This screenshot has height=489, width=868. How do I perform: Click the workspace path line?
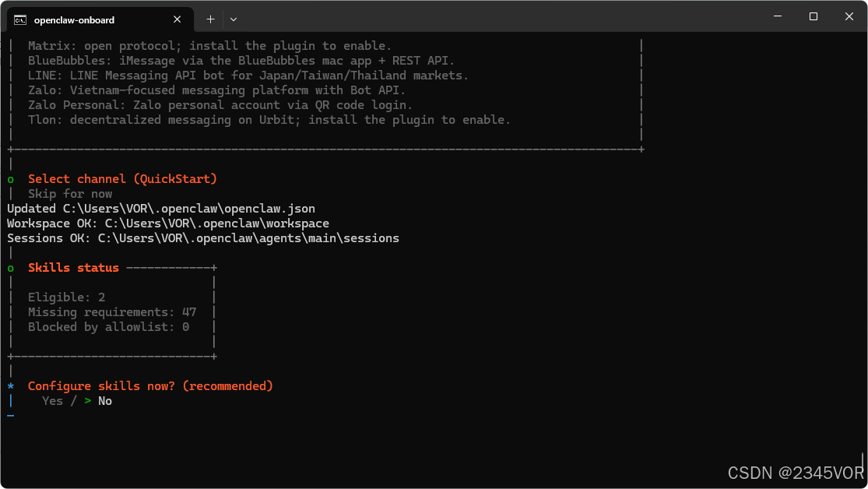coord(168,223)
